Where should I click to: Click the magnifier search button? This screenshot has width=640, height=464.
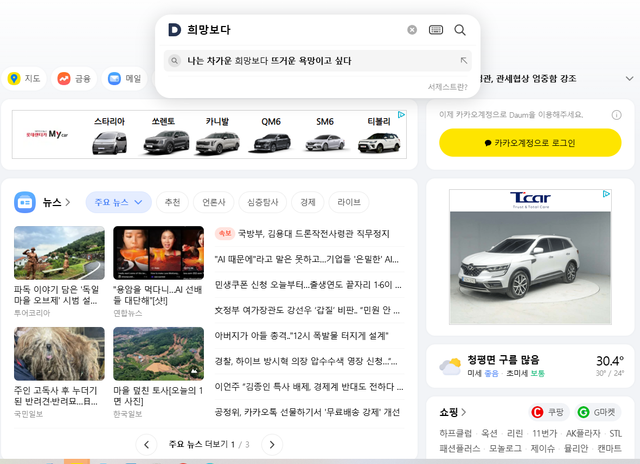coord(460,30)
